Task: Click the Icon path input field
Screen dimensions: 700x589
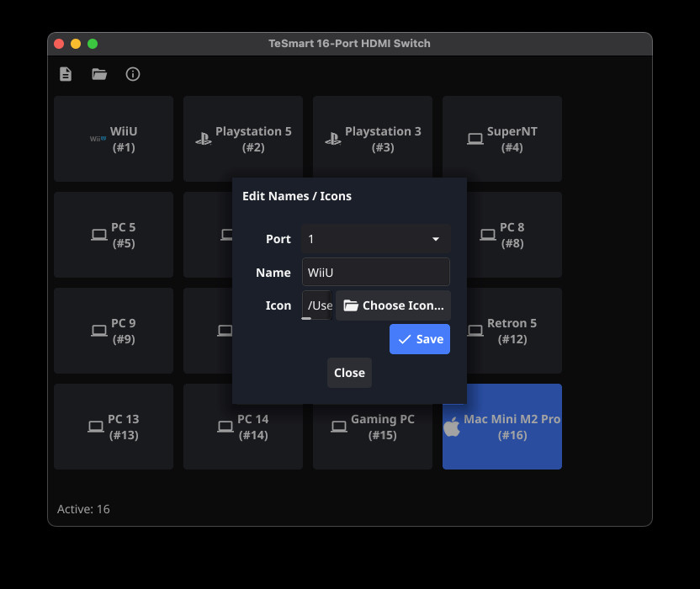Action: tap(317, 305)
